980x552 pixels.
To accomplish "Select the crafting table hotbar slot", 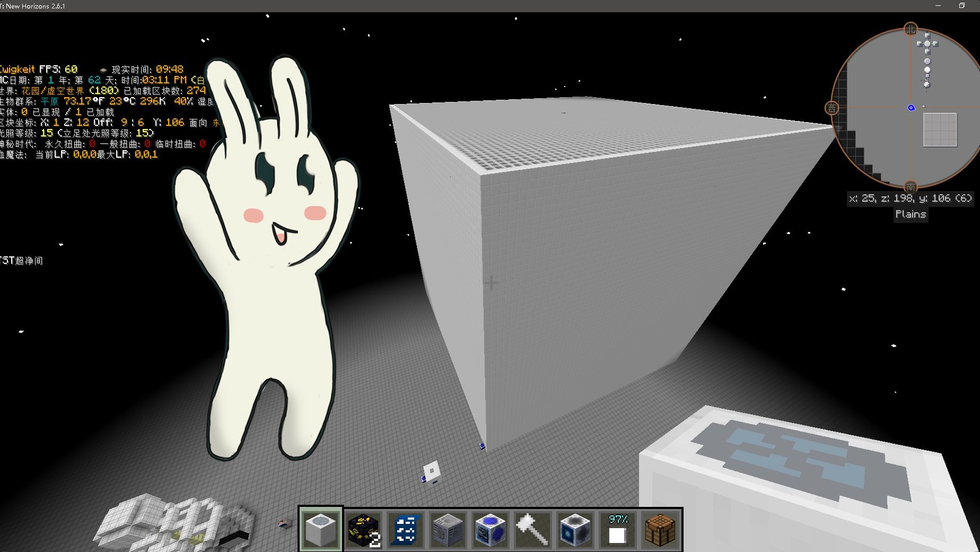I will [x=660, y=529].
